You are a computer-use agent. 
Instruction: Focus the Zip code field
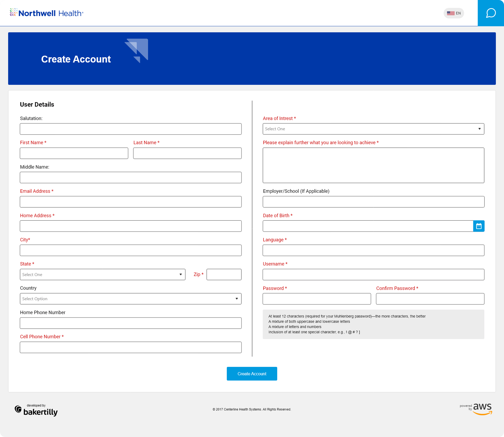click(224, 274)
